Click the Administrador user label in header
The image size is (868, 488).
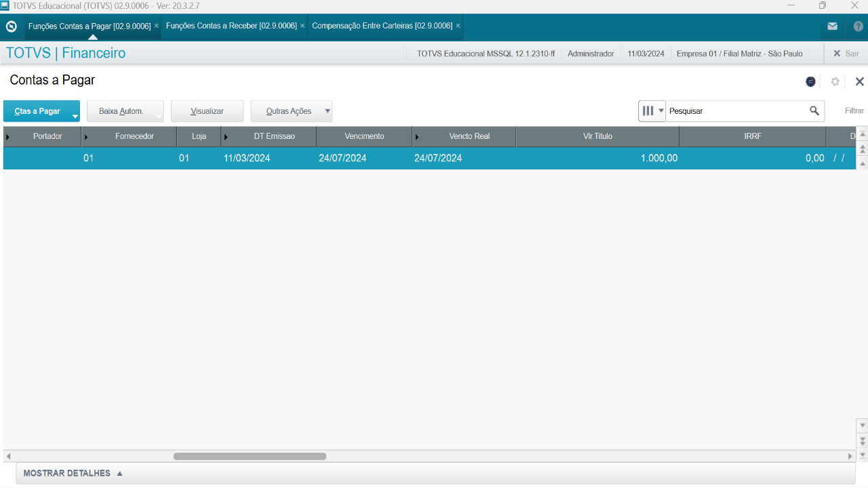click(591, 54)
